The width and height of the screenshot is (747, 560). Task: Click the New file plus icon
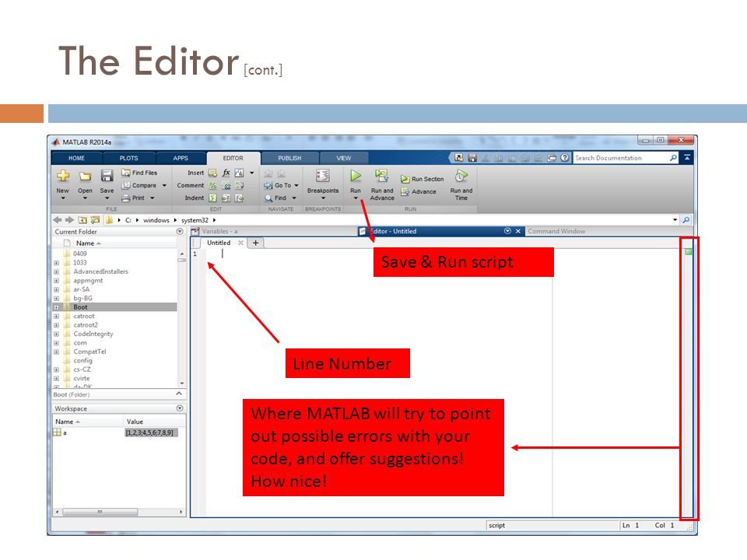[63, 177]
